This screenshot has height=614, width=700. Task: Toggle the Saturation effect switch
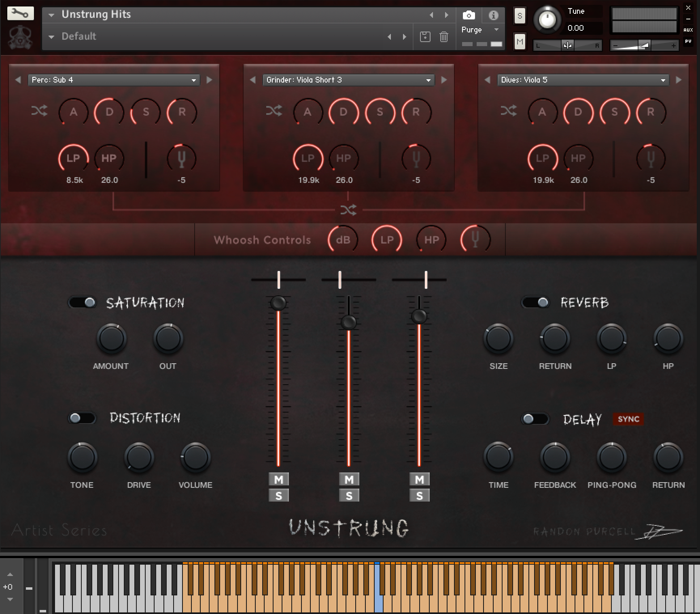(x=82, y=302)
